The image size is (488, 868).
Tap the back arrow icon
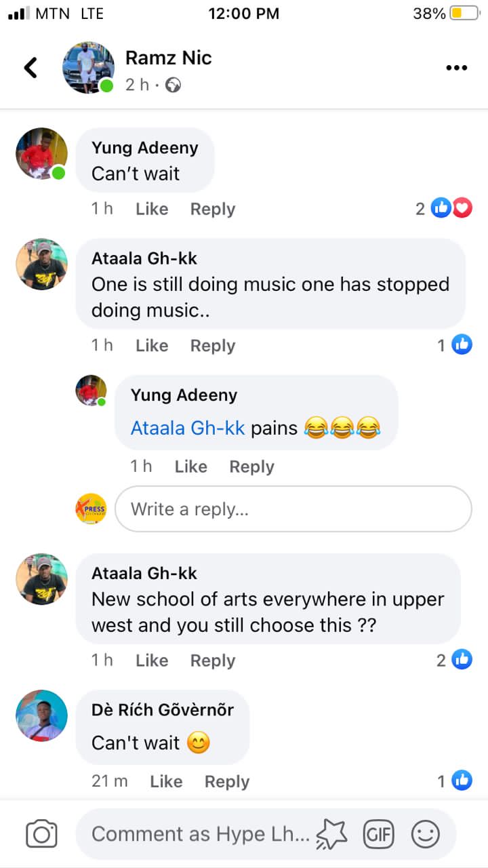click(30, 68)
